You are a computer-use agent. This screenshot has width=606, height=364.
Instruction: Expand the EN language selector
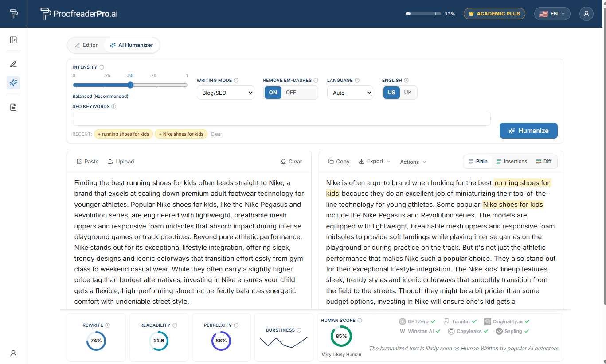[552, 14]
